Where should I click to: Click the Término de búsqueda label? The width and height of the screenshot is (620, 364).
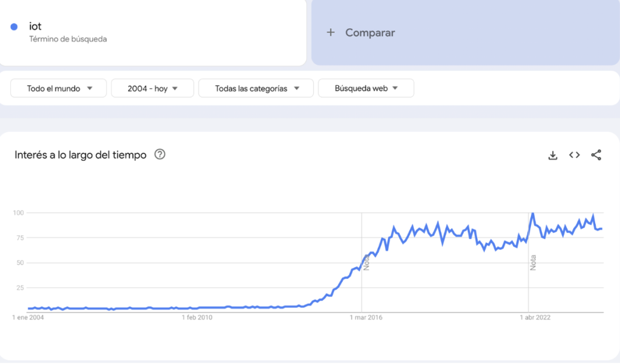pos(68,39)
